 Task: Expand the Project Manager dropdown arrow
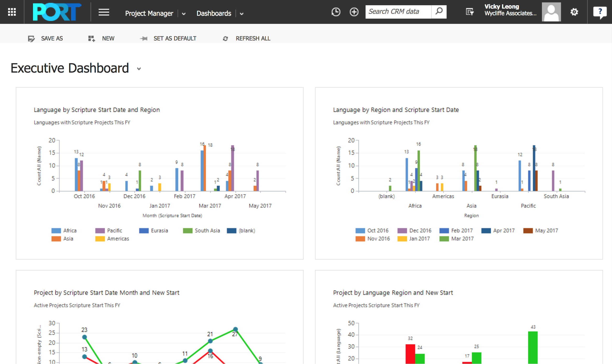(x=184, y=14)
